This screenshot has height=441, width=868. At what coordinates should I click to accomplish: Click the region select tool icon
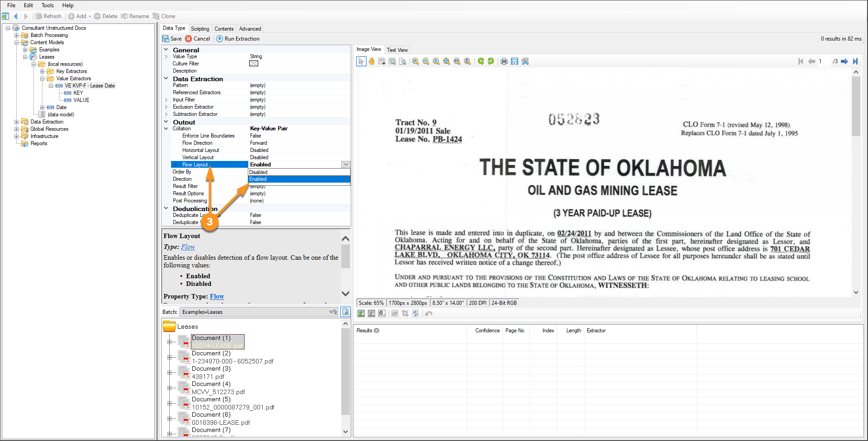tap(382, 61)
